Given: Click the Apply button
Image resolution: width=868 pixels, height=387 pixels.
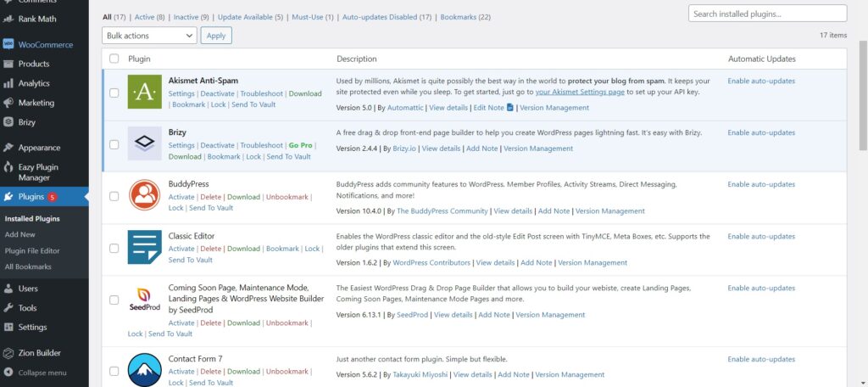Looking at the screenshot, I should [x=216, y=36].
